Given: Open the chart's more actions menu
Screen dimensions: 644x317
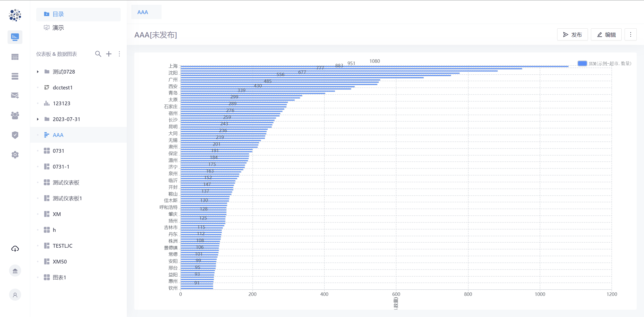Looking at the screenshot, I should click(x=630, y=35).
